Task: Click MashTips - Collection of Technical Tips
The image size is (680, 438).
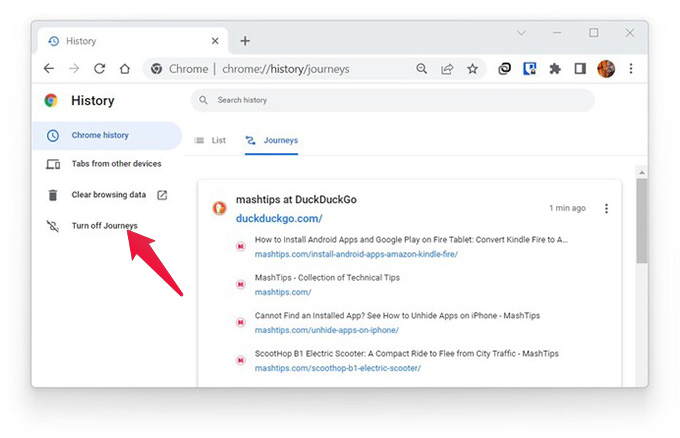Action: pyautogui.click(x=327, y=278)
